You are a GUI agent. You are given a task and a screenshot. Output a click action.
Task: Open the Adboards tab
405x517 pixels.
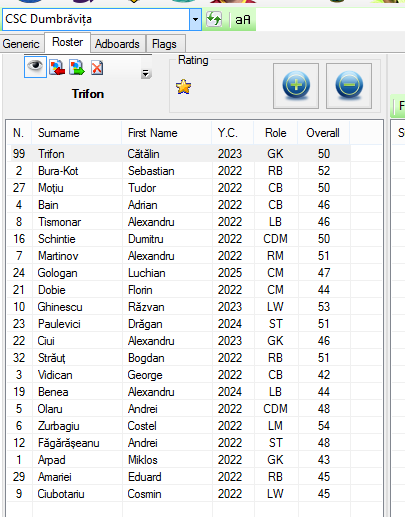coord(117,44)
